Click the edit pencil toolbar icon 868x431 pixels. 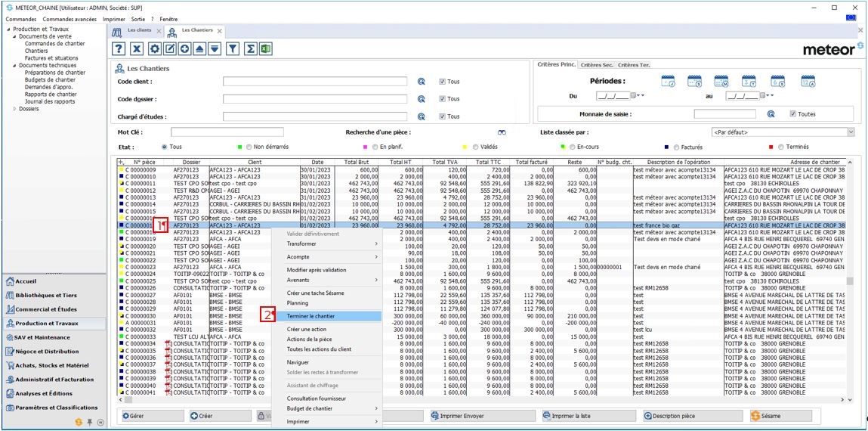tap(170, 49)
